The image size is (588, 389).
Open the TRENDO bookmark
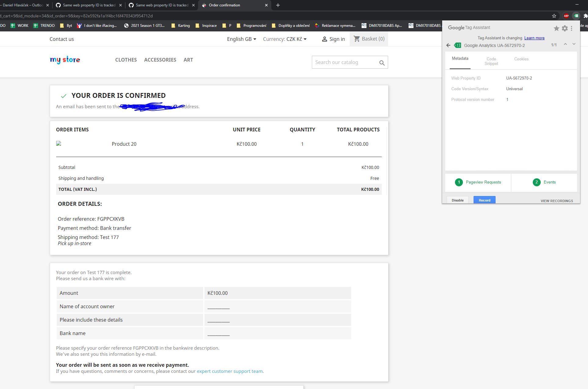pyautogui.click(x=44, y=26)
